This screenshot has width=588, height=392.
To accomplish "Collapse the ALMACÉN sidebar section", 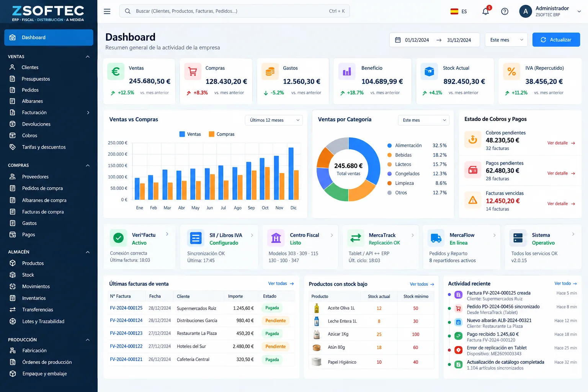I will (88, 252).
